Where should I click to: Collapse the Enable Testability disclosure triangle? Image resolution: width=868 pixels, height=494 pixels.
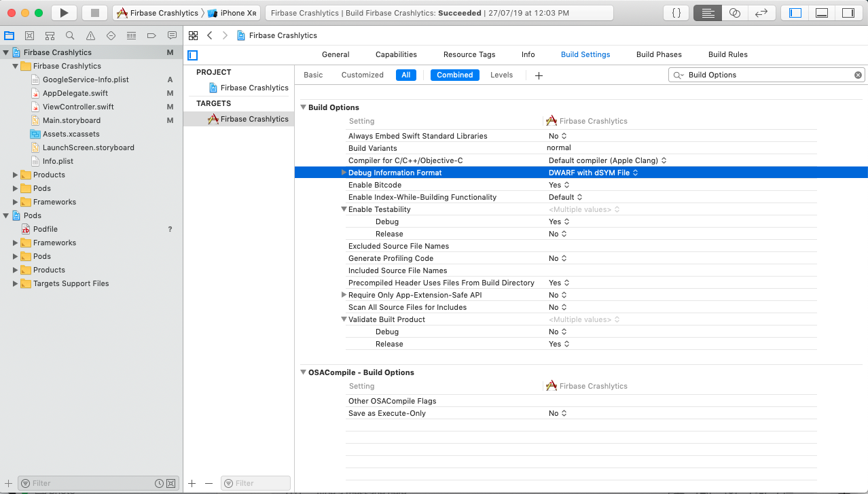point(344,209)
